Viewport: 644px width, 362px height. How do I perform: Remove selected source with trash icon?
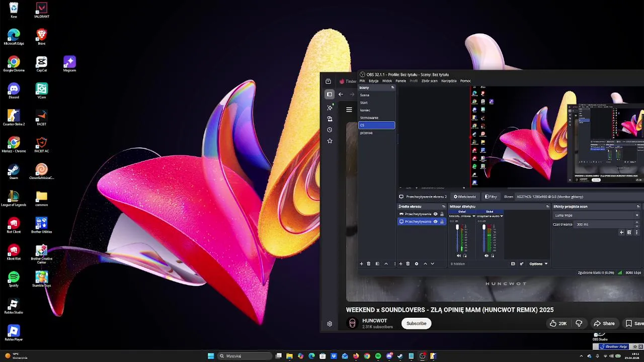pos(408,263)
